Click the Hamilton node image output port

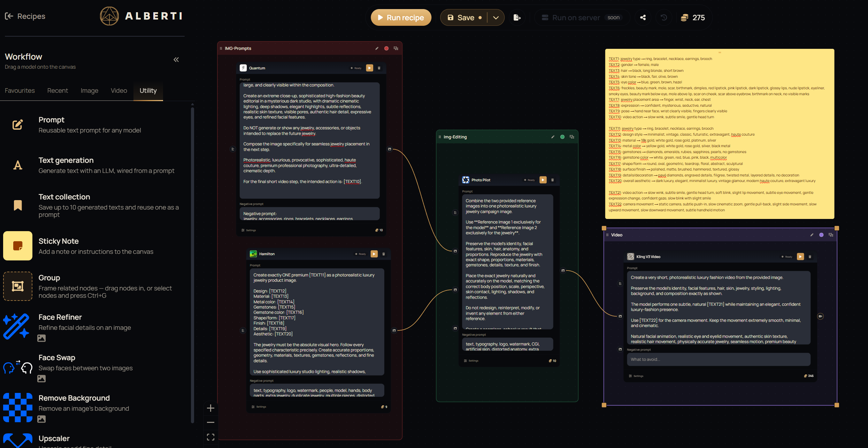click(x=394, y=331)
